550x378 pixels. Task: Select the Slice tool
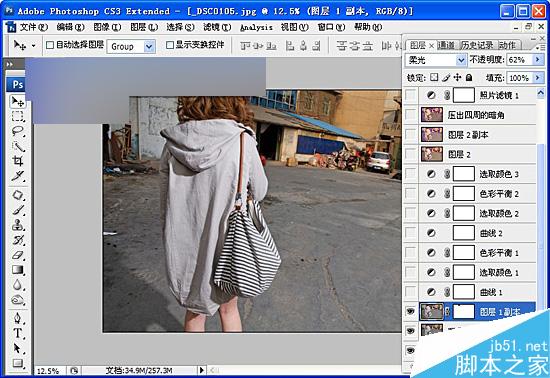point(18,176)
